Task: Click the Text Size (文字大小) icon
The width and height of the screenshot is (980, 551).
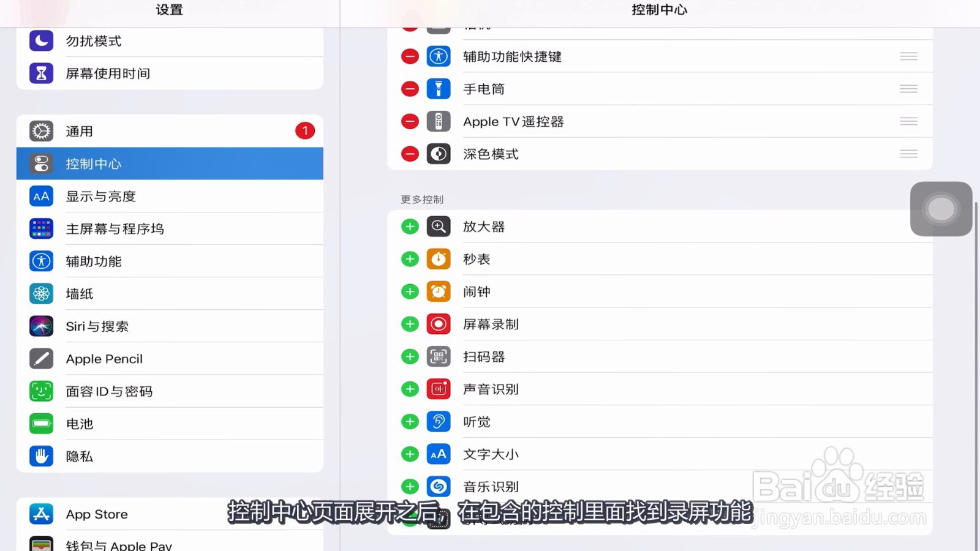Action: pyautogui.click(x=439, y=454)
